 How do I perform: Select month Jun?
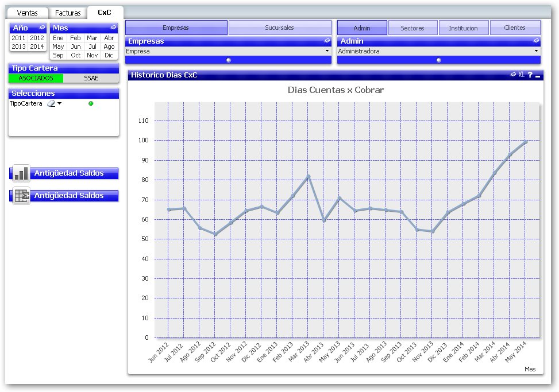pos(75,46)
